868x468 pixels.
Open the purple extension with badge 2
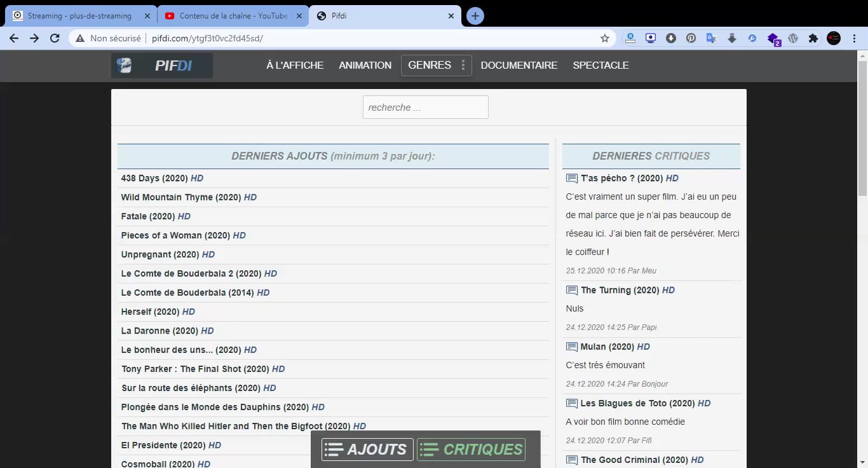coord(773,39)
